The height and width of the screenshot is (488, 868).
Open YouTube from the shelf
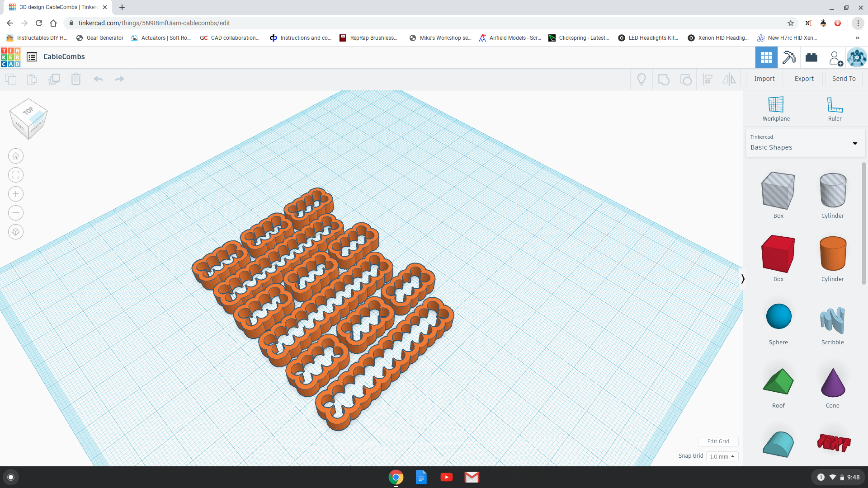[447, 477]
